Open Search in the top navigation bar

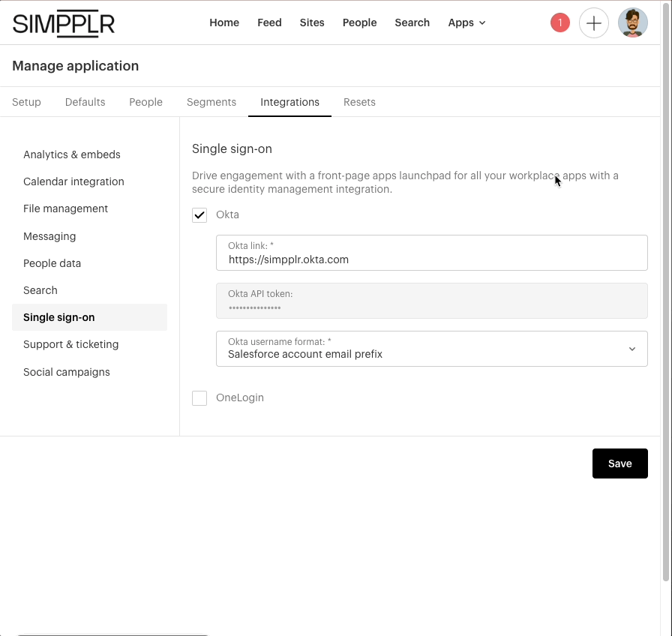412,22
